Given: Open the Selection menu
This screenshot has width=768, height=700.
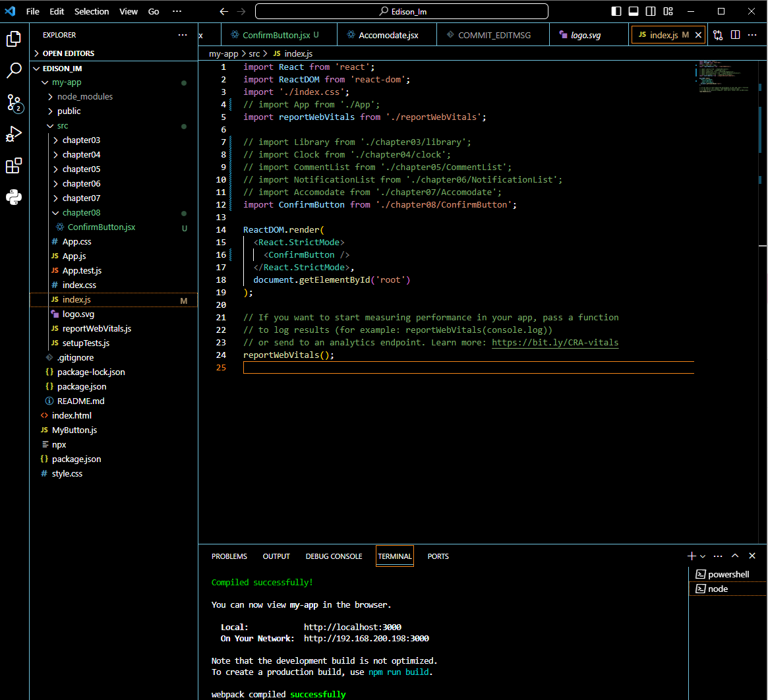Looking at the screenshot, I should pyautogui.click(x=92, y=11).
